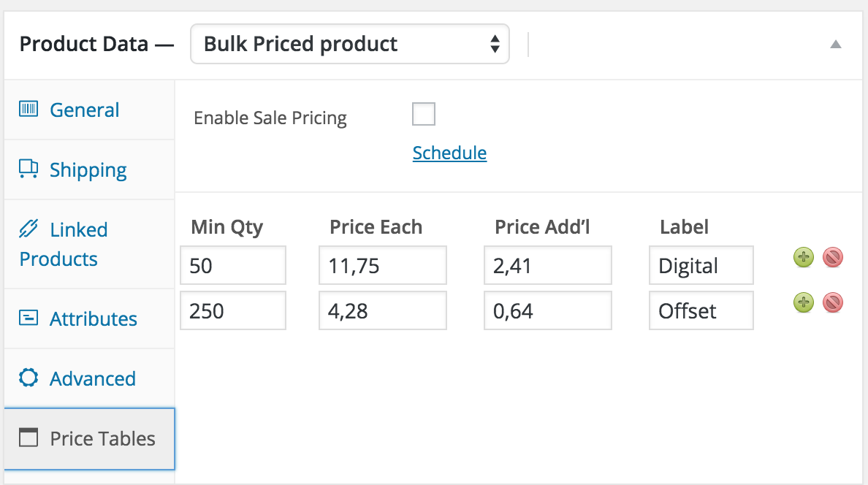Viewport: 868px width, 485px height.
Task: Remove the Offset price row
Action: pyautogui.click(x=833, y=302)
